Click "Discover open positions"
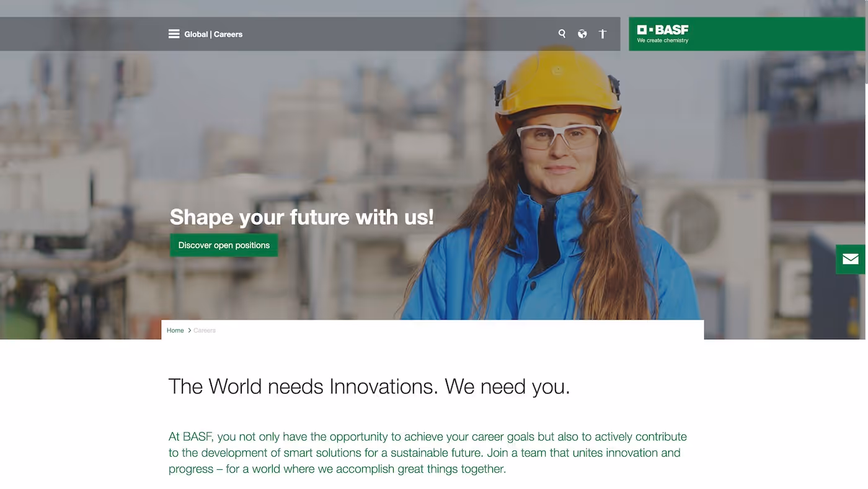868x489 pixels. click(224, 244)
